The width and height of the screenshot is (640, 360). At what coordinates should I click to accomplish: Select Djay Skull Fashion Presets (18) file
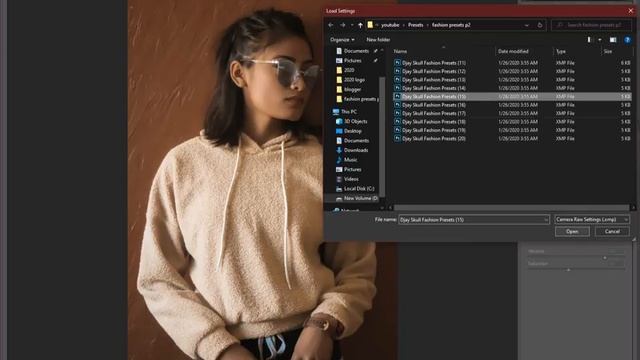click(512, 122)
